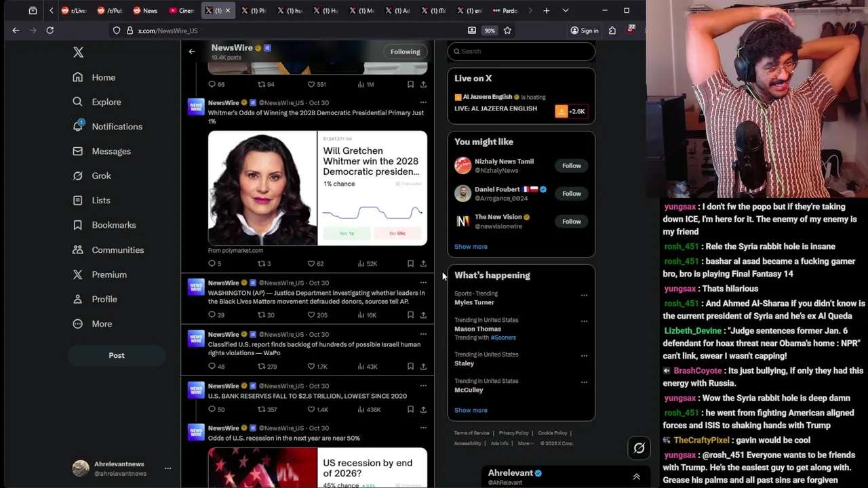Like the Justice Department post
The image size is (868, 488).
[317, 315]
